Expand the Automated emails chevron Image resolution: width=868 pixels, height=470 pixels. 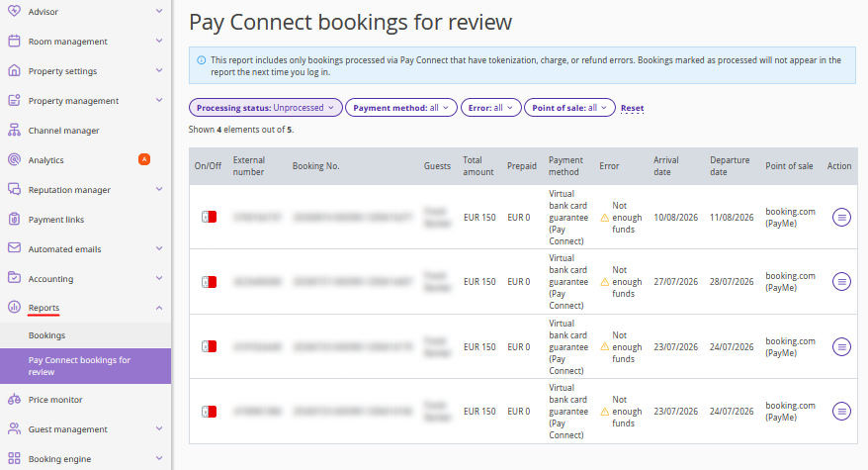tap(159, 248)
